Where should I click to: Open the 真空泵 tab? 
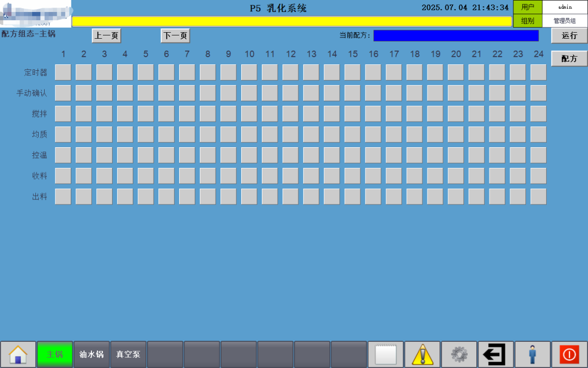click(128, 354)
